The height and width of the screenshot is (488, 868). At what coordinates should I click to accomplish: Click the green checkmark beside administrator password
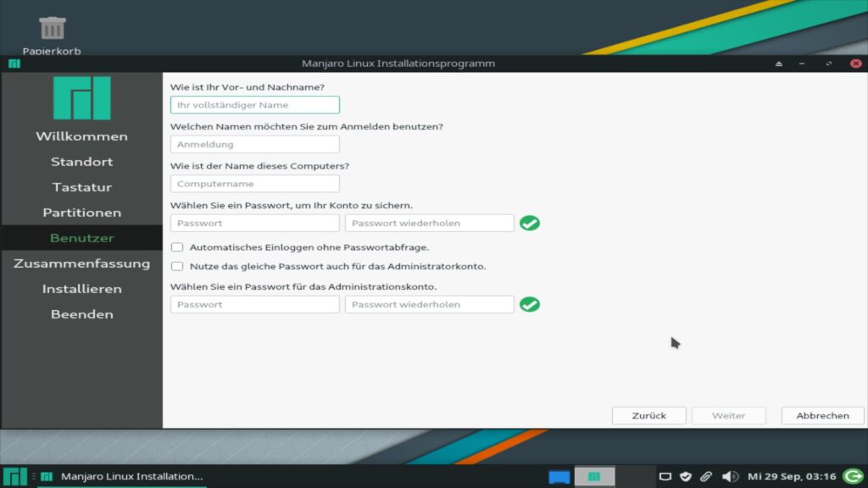[x=530, y=304]
